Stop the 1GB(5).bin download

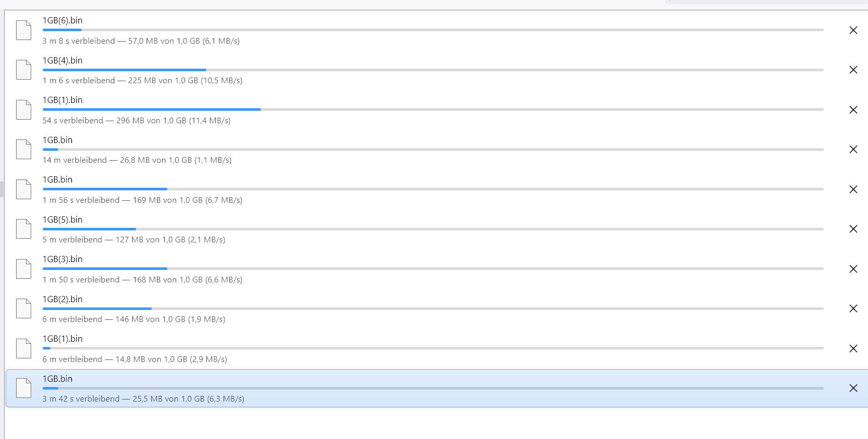point(853,229)
